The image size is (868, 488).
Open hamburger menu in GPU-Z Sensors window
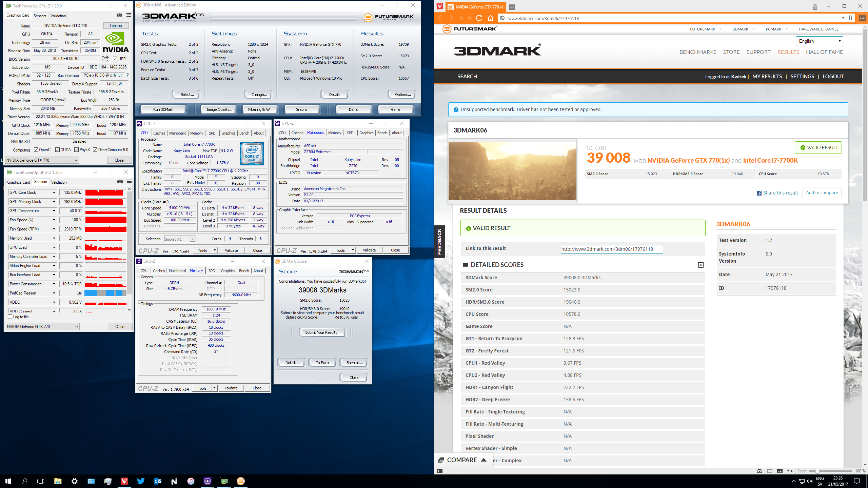130,182
